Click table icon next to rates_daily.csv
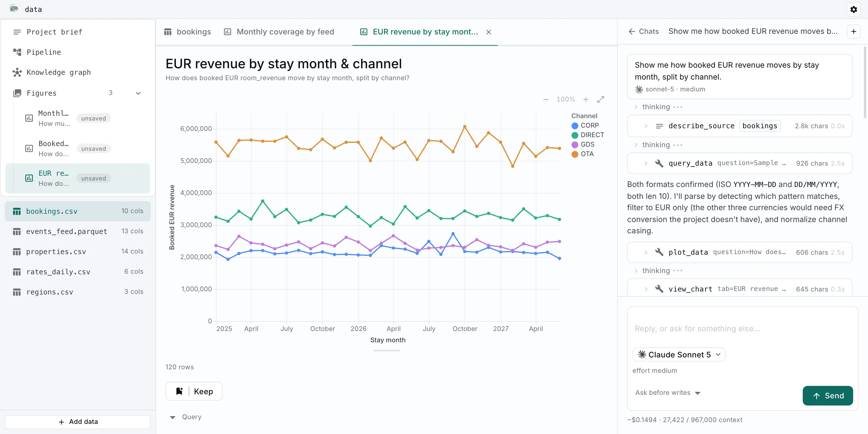 (17, 272)
